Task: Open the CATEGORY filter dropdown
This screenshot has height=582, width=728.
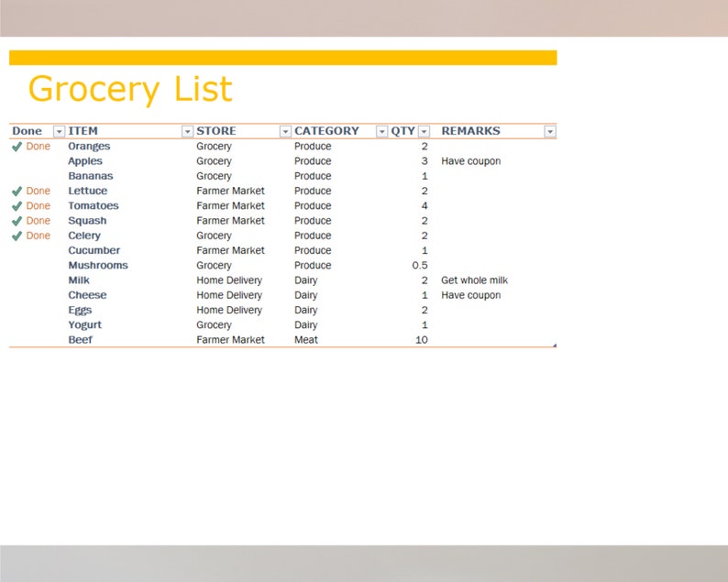Action: 381,132
